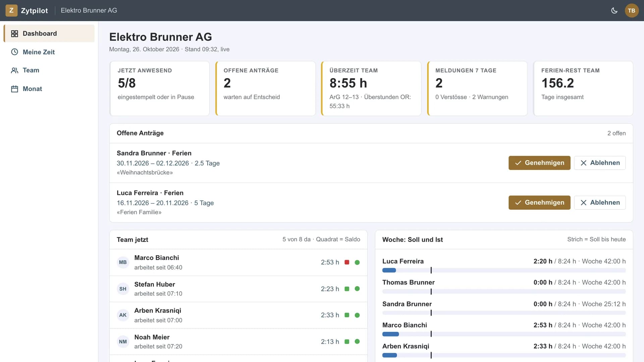Click Arben Krasniqi's weekly progress bar

coord(504,355)
